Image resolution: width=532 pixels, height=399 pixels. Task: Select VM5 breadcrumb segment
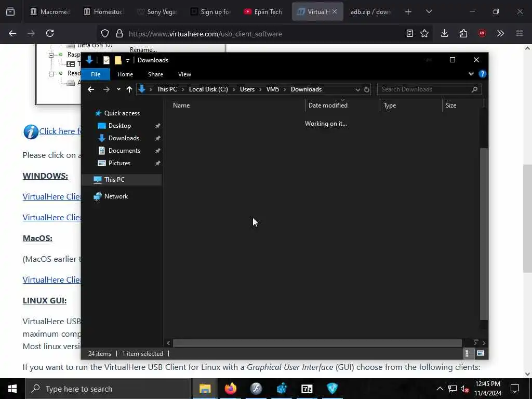pos(272,89)
